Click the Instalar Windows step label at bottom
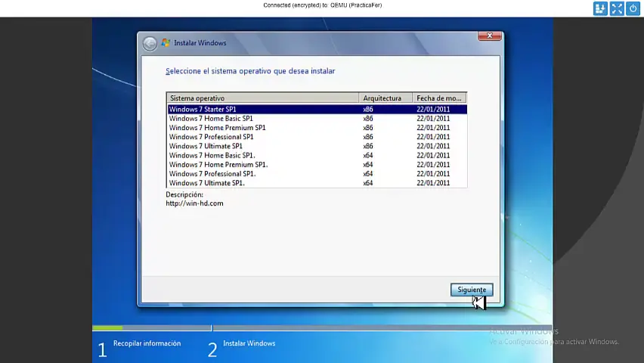The width and height of the screenshot is (644, 363). tap(249, 343)
